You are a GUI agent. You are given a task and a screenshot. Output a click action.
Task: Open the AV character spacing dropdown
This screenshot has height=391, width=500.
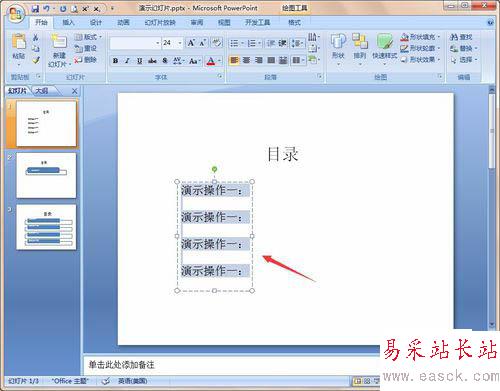(x=178, y=61)
